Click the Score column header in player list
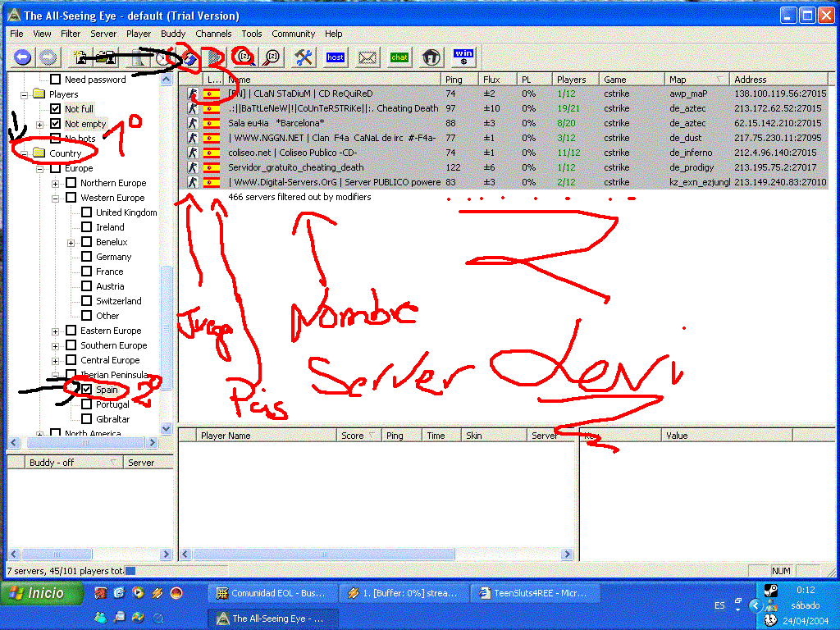Image resolution: width=840 pixels, height=630 pixels. (358, 436)
